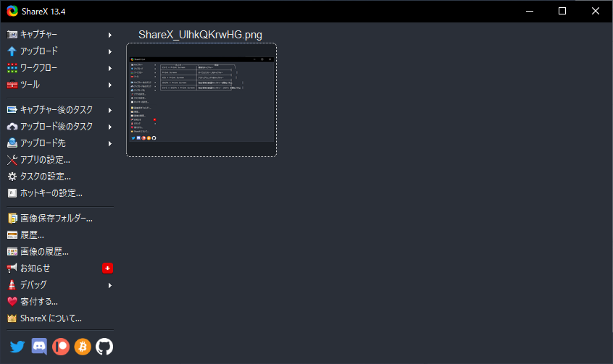Click the 画像の履歴 icon

click(12, 252)
